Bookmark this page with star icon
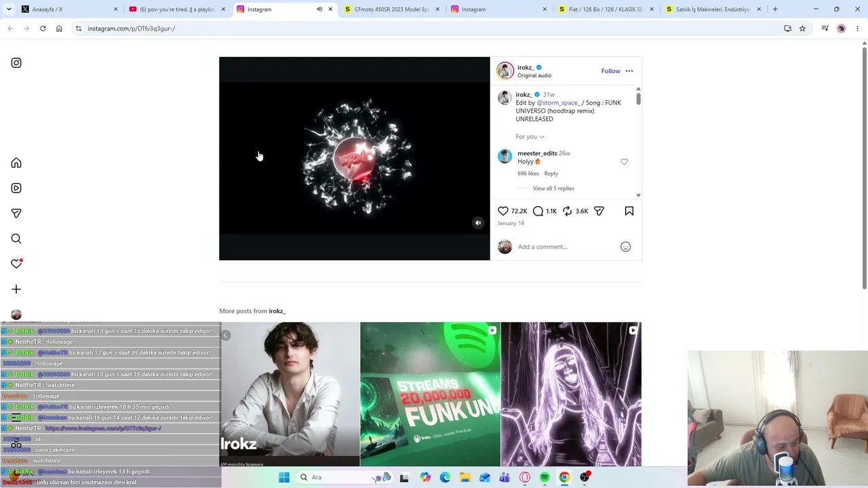Image resolution: width=868 pixels, height=488 pixels. (802, 28)
